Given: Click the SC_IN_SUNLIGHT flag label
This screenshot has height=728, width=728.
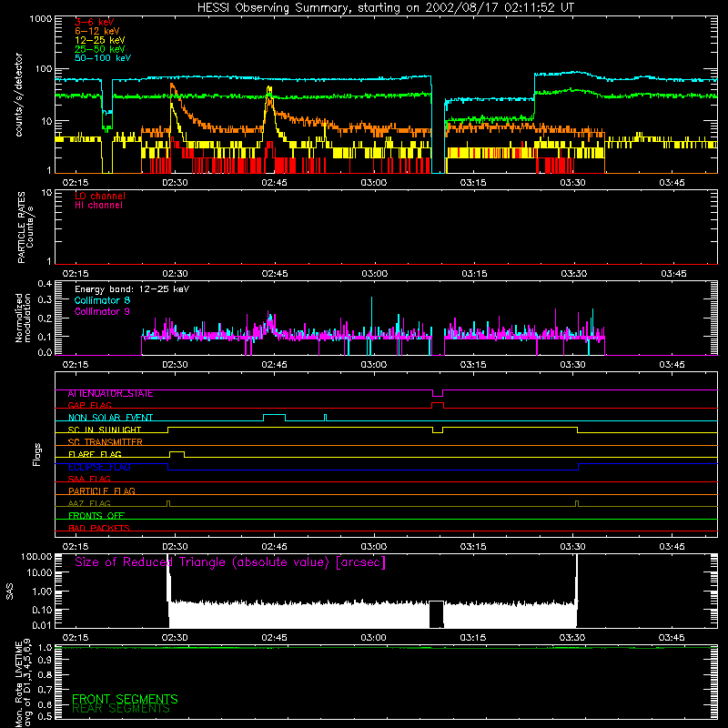Looking at the screenshot, I should (x=105, y=430).
